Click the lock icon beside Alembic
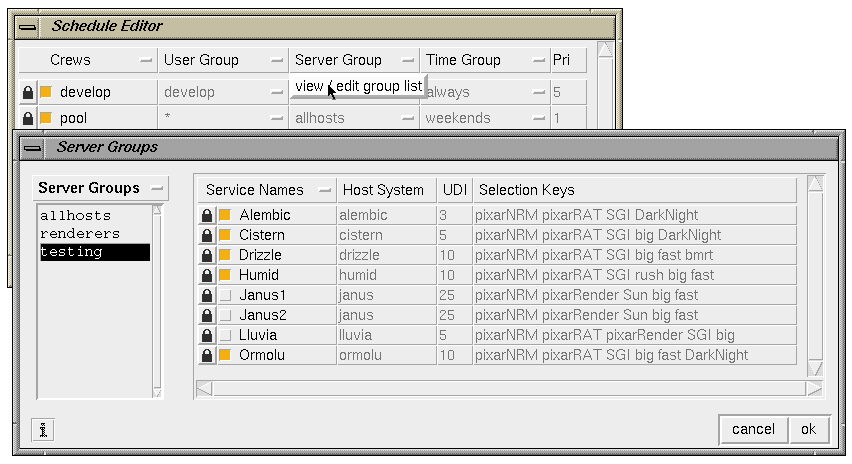Screen dimensions: 852x464 [207, 215]
